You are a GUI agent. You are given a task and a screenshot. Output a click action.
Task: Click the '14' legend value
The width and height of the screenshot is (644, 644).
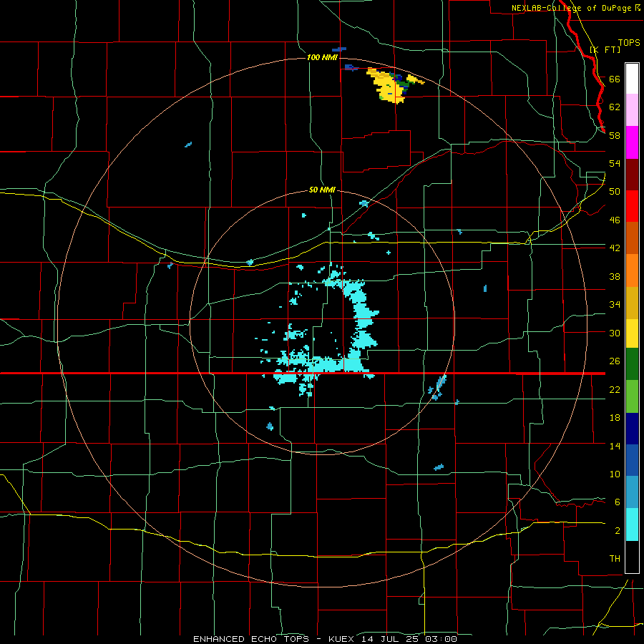615,446
